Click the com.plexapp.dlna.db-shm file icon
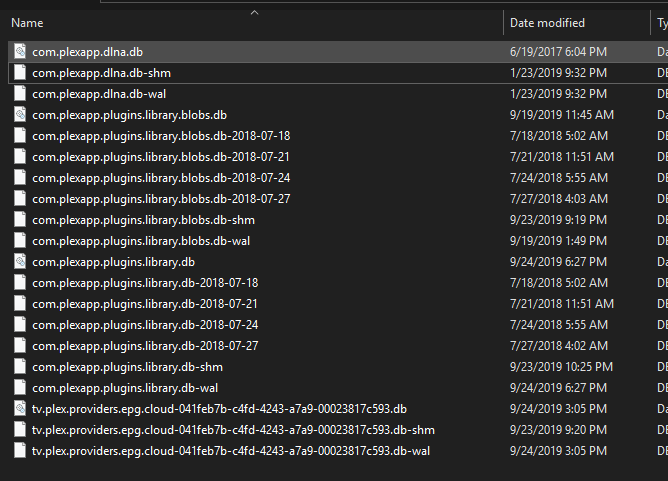This screenshot has height=481, width=668. click(x=20, y=72)
